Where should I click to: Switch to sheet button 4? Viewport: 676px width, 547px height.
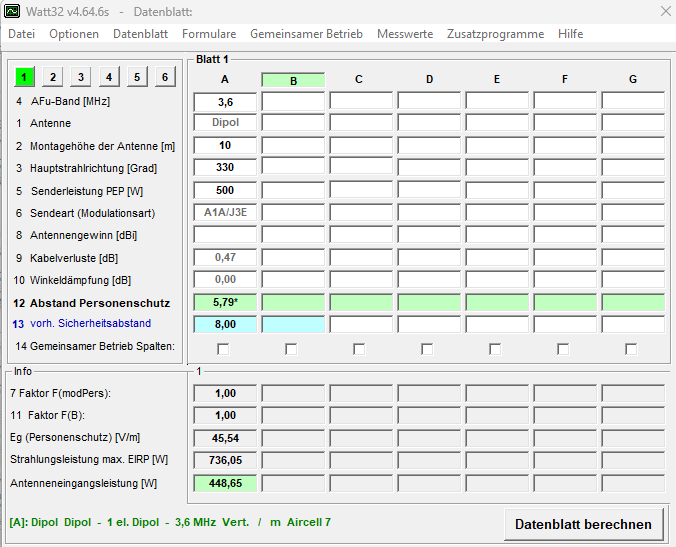click(109, 77)
